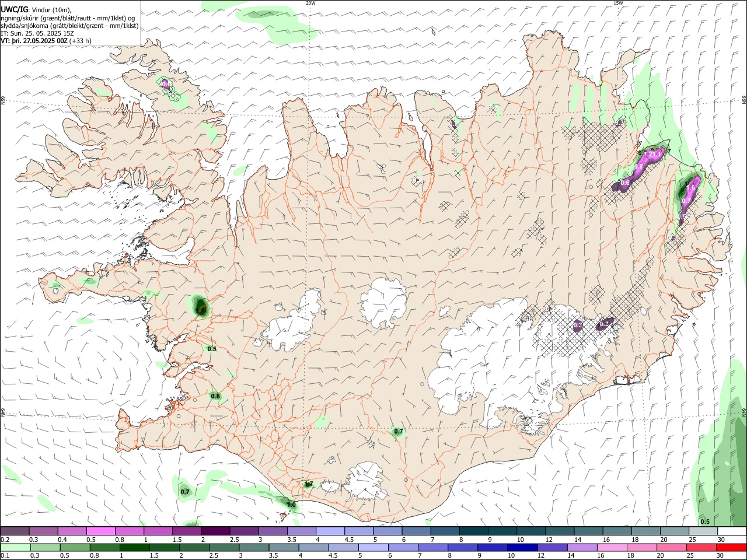747x560 pixels.
Task: Pick the 14 light purple swatch in the lower scale
Action: 582,547
